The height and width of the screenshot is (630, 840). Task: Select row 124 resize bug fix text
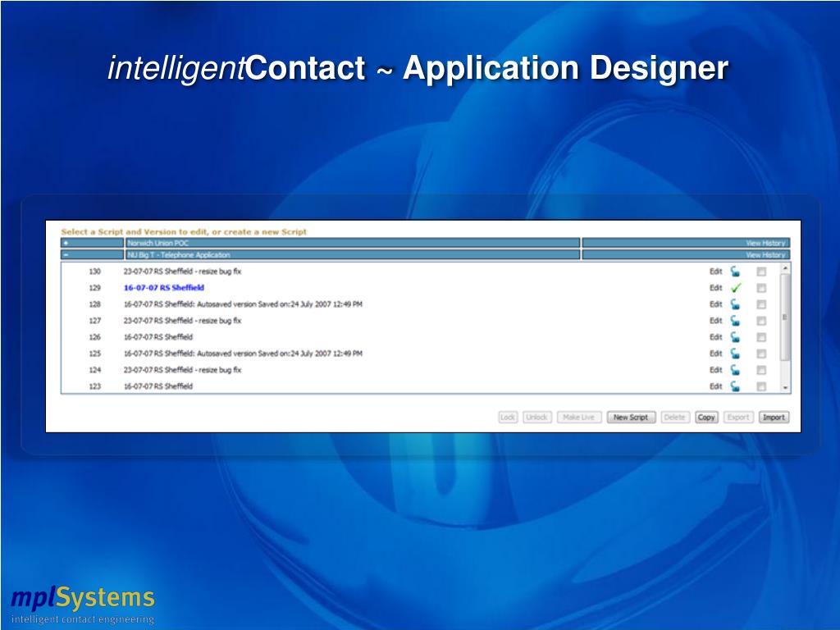click(x=183, y=370)
